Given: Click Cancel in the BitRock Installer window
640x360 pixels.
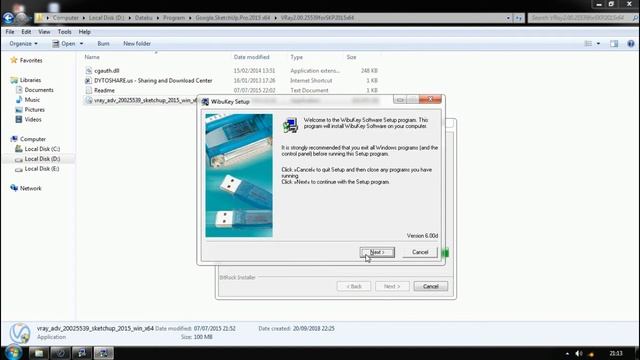Looking at the screenshot, I should (431, 287).
